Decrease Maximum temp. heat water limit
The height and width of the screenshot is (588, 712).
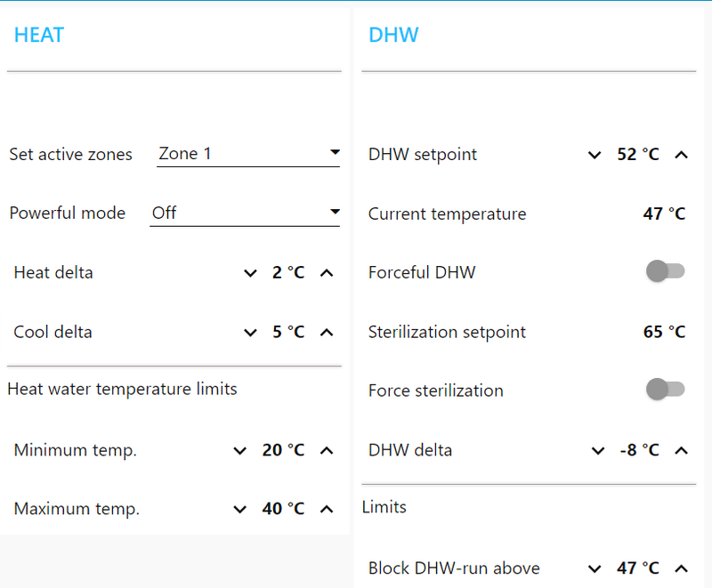click(239, 510)
